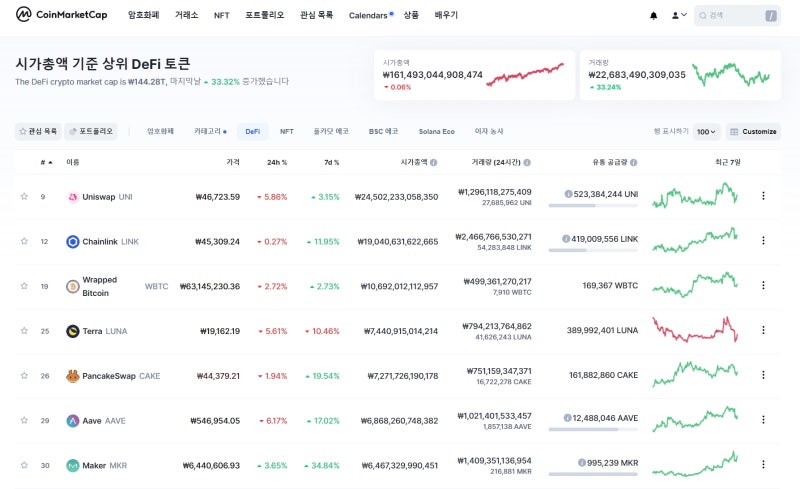Image resolution: width=800 pixels, height=489 pixels.
Task: Click info icon beside Uniswap supply
Action: point(568,194)
